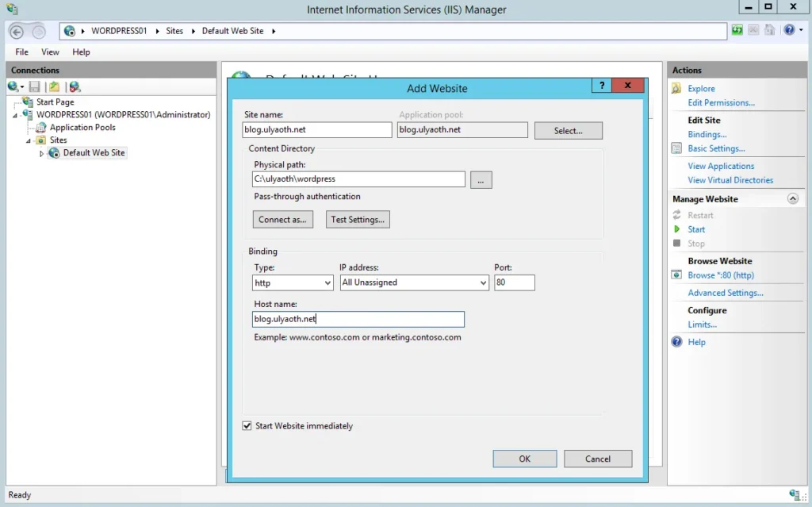Viewport: 812px width, 507px height.
Task: Collapse the Sites tree node
Action: tap(29, 140)
